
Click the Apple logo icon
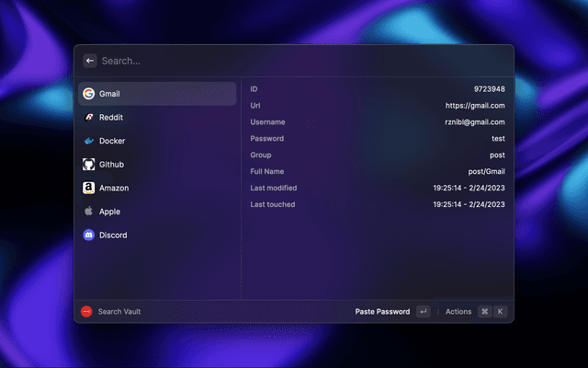pos(89,212)
